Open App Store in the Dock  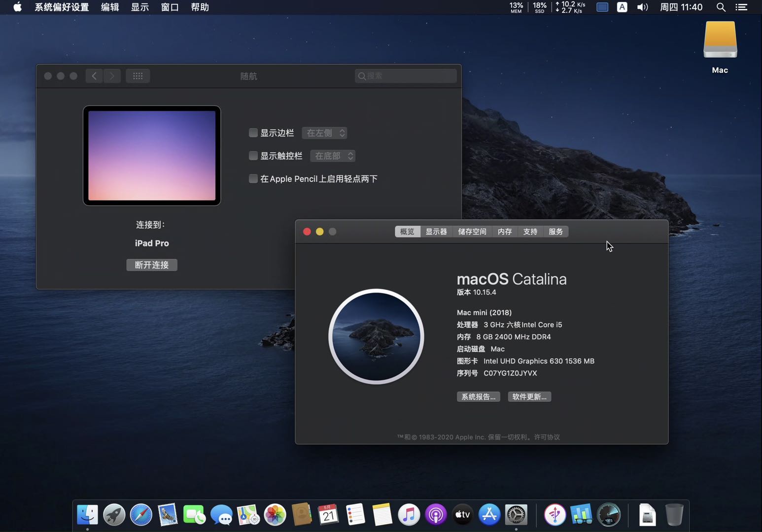coord(489,515)
